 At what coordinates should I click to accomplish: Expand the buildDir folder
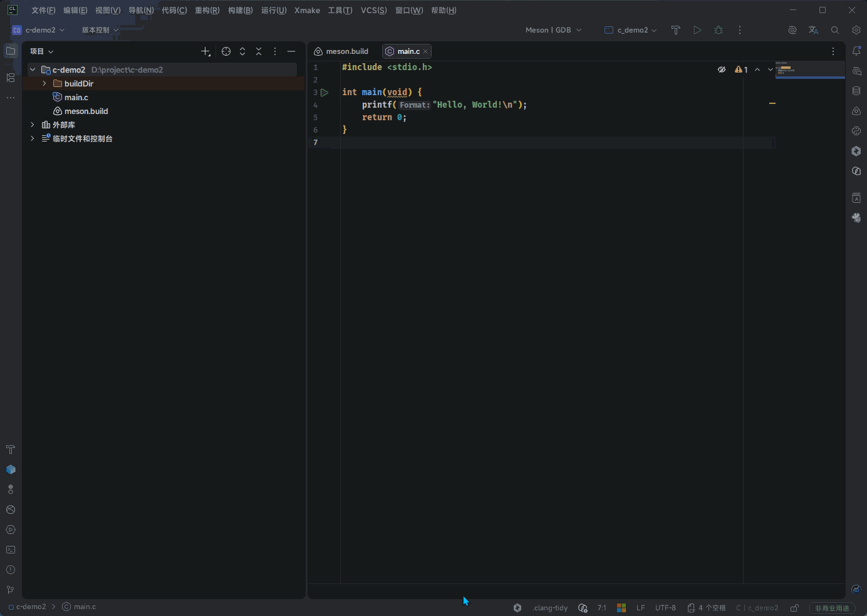coord(44,83)
